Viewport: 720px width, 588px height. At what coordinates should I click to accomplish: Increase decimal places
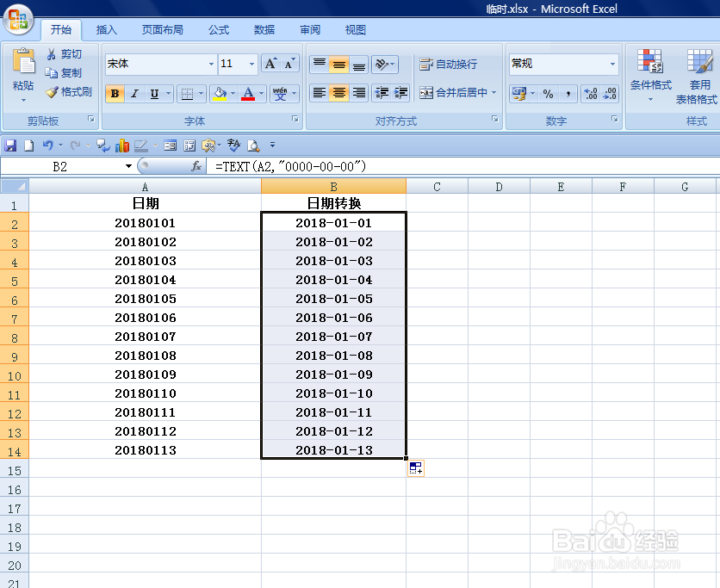click(x=591, y=94)
